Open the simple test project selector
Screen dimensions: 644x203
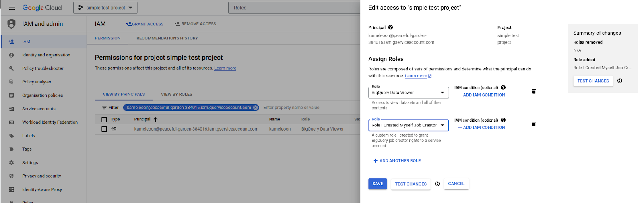click(105, 8)
